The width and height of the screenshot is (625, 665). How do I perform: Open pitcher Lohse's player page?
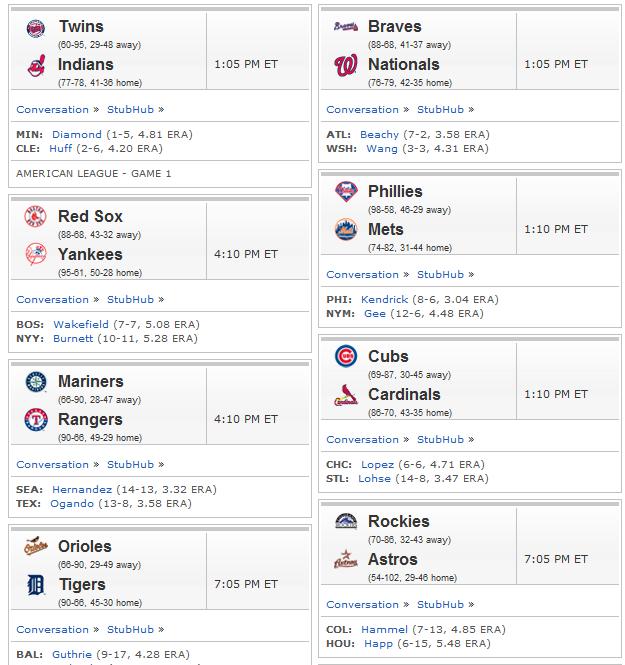pos(374,478)
